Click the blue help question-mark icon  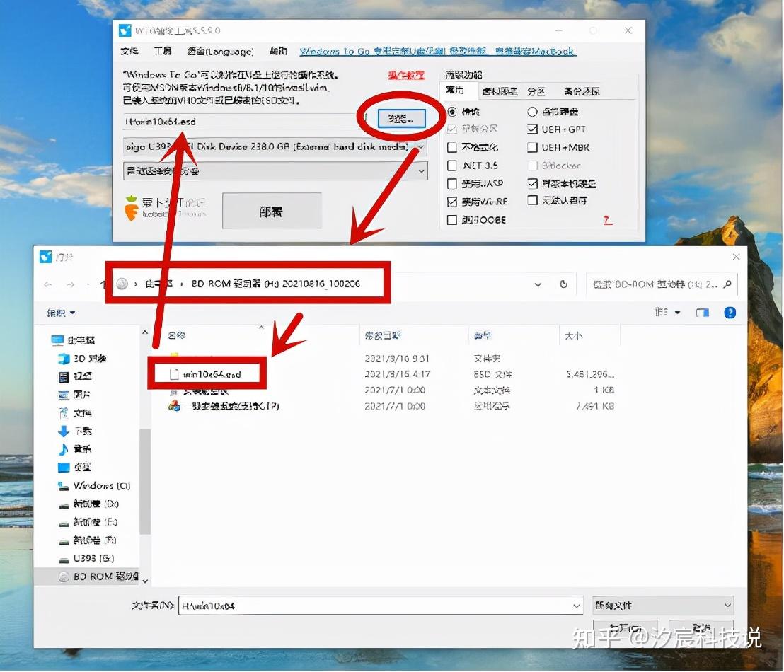coord(730,312)
